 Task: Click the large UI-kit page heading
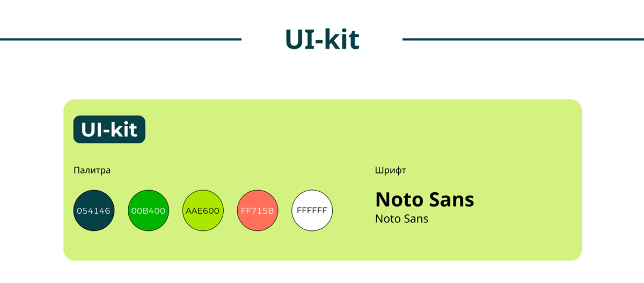coord(322,39)
